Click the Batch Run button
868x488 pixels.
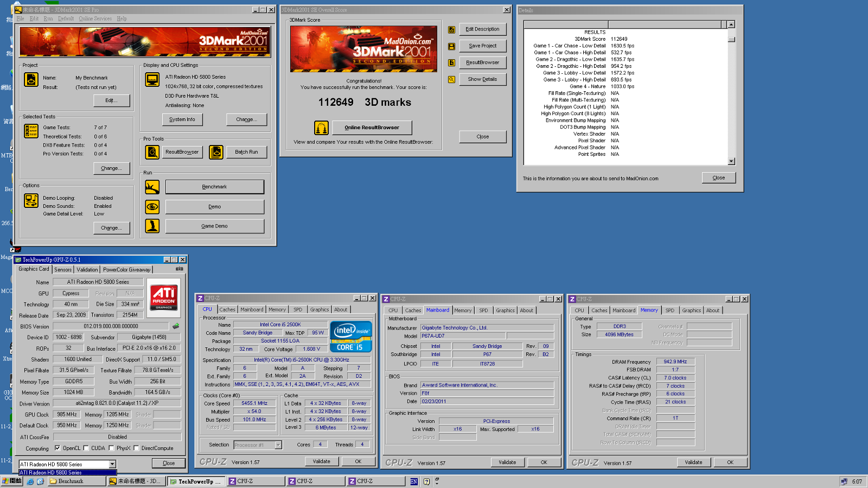(246, 152)
